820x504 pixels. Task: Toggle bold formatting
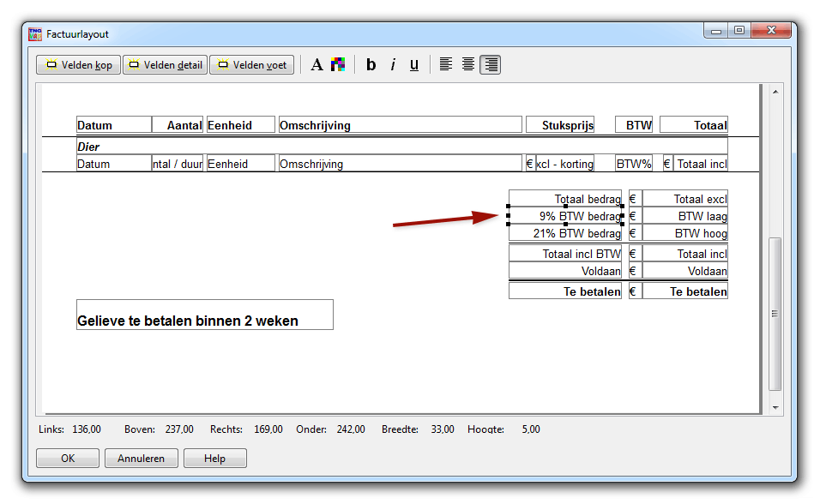pyautogui.click(x=370, y=63)
